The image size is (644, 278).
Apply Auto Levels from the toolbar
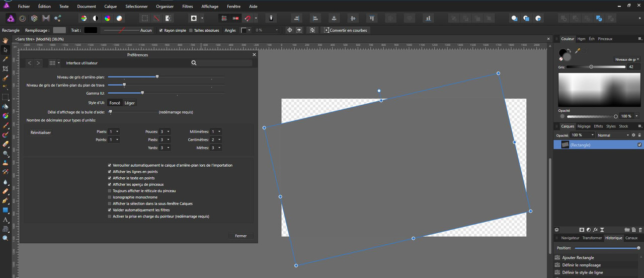coord(84,18)
